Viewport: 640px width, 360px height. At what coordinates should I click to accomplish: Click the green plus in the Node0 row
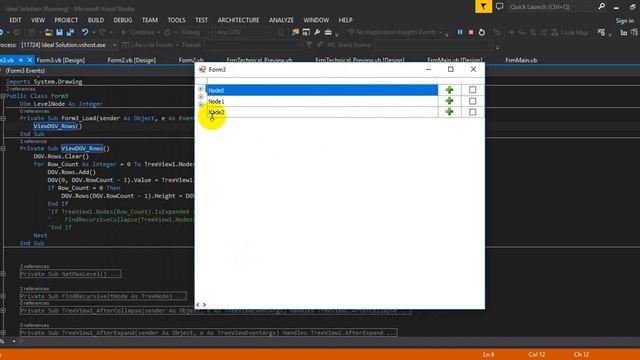coord(449,90)
